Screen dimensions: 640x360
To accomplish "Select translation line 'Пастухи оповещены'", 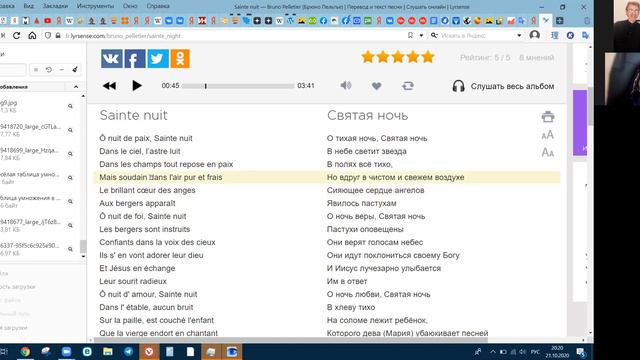I will (x=365, y=229).
